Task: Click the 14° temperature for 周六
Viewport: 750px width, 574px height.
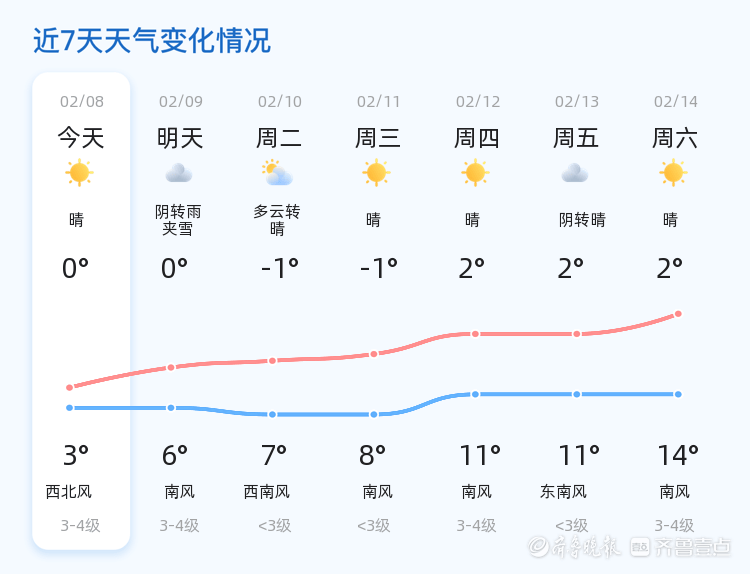Action: 678,455
